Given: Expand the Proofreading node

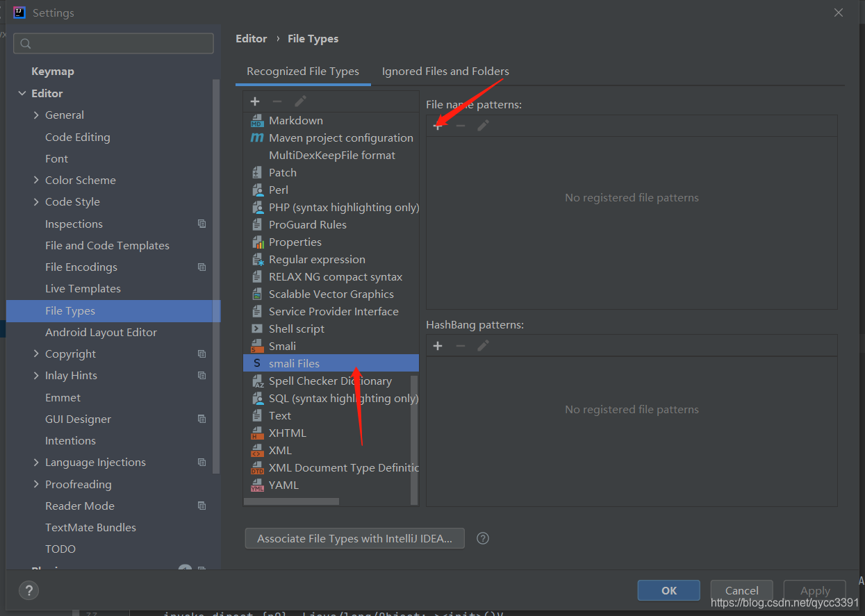Looking at the screenshot, I should pos(36,485).
